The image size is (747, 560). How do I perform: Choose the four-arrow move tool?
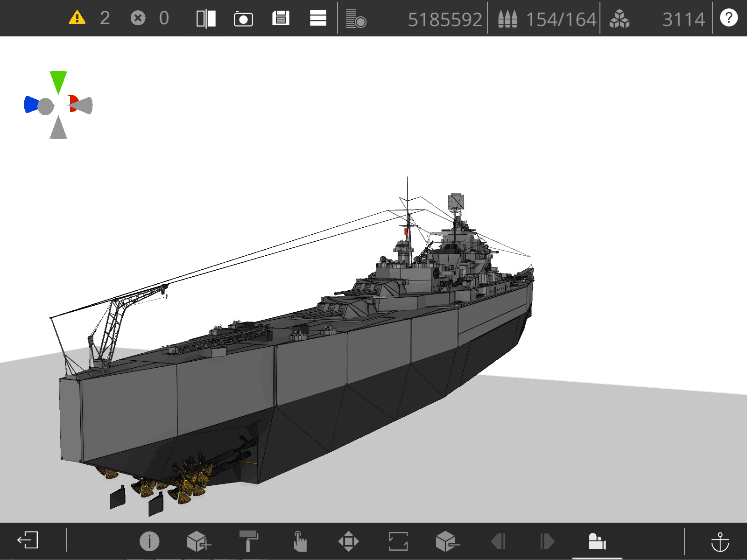point(349,541)
